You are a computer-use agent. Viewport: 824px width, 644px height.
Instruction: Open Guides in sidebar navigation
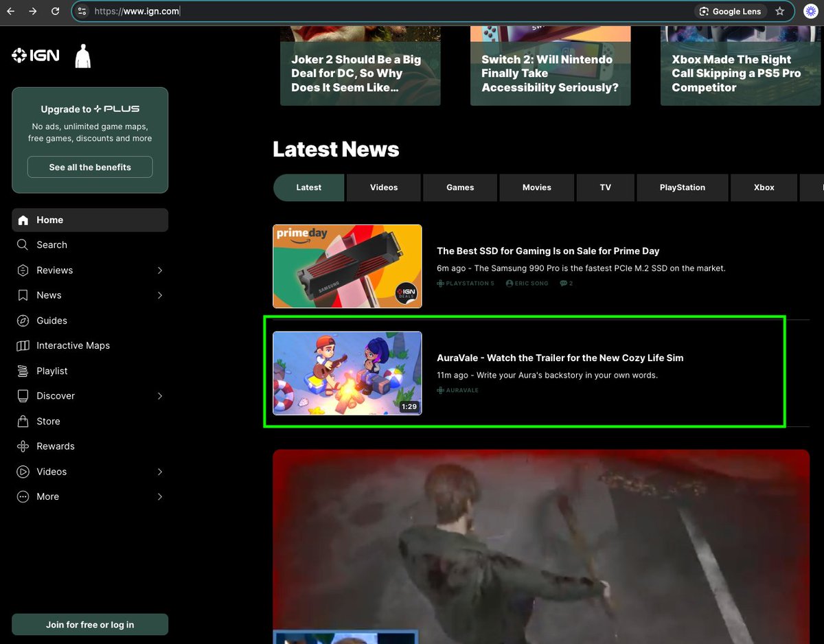(90, 321)
